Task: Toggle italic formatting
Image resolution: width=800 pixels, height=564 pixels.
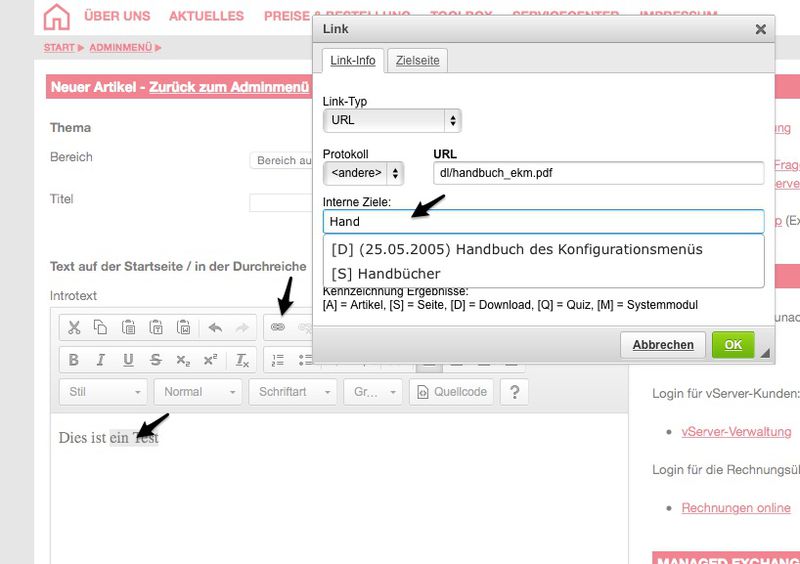Action: click(x=100, y=360)
